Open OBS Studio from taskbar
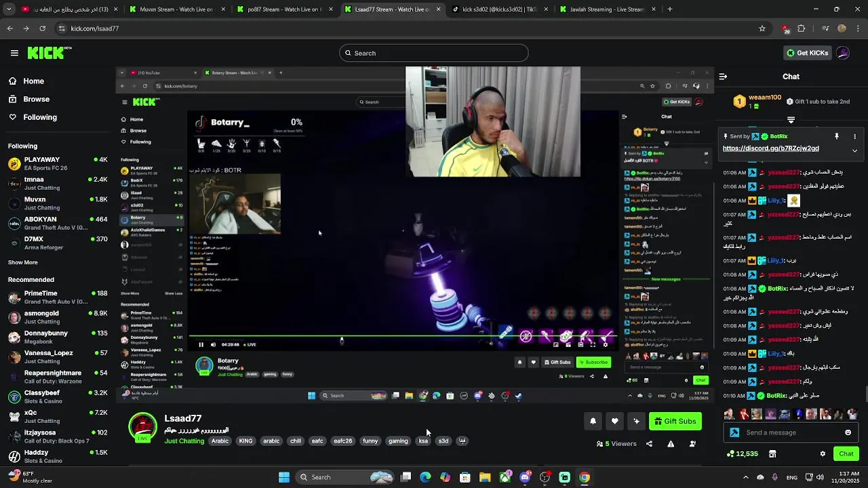The width and height of the screenshot is (868, 488). [545, 477]
